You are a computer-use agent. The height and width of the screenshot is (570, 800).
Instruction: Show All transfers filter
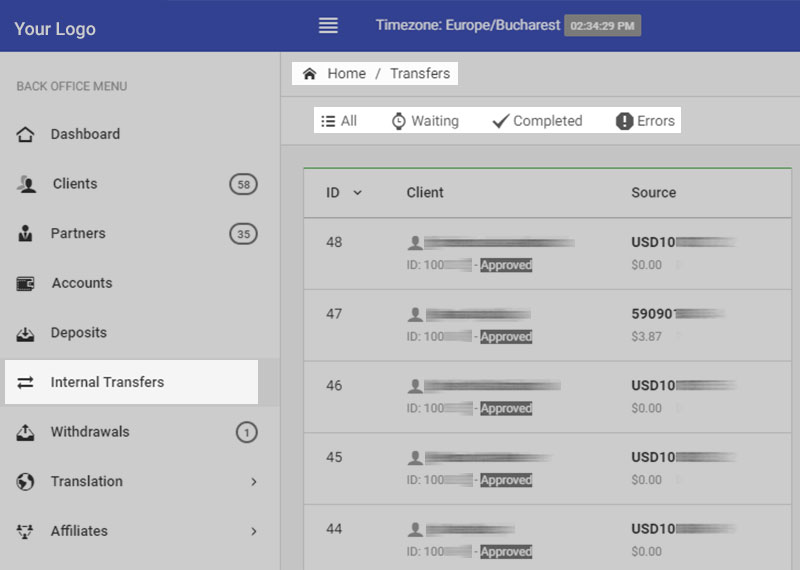[339, 121]
